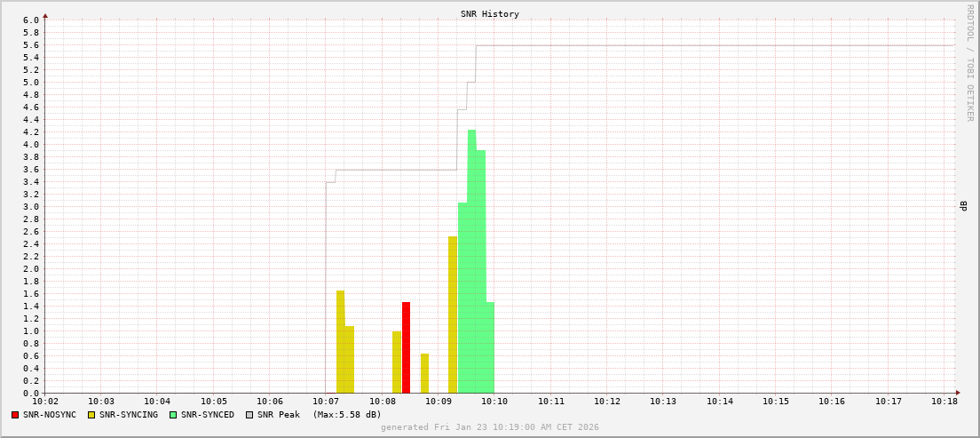Click the shortest yellow SYNCING bar

(x=424, y=373)
